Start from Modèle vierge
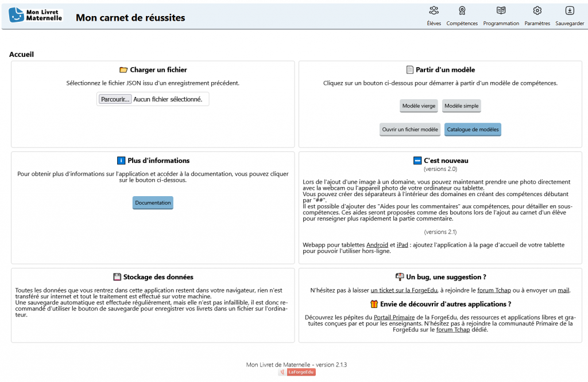 point(419,106)
